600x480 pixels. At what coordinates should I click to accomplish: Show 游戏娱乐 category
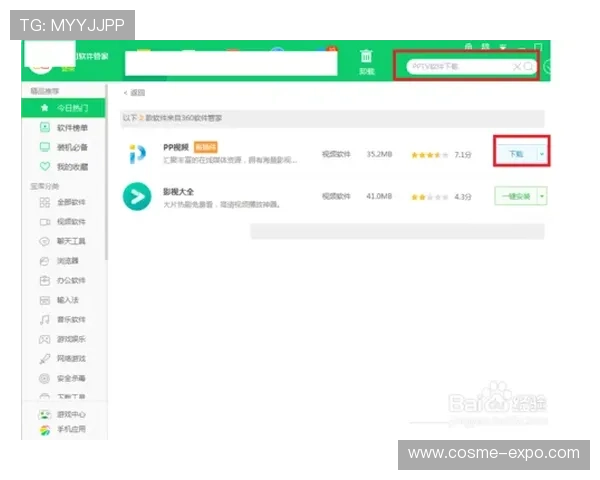point(63,339)
